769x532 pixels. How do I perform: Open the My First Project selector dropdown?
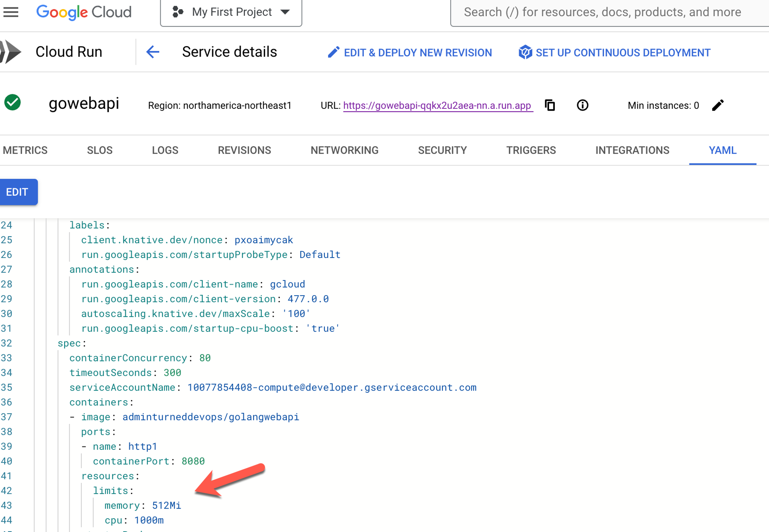(231, 12)
